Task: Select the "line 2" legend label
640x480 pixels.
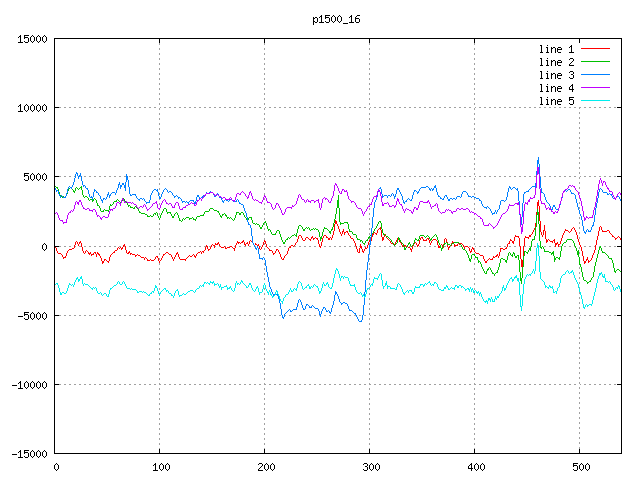Action: click(x=556, y=62)
